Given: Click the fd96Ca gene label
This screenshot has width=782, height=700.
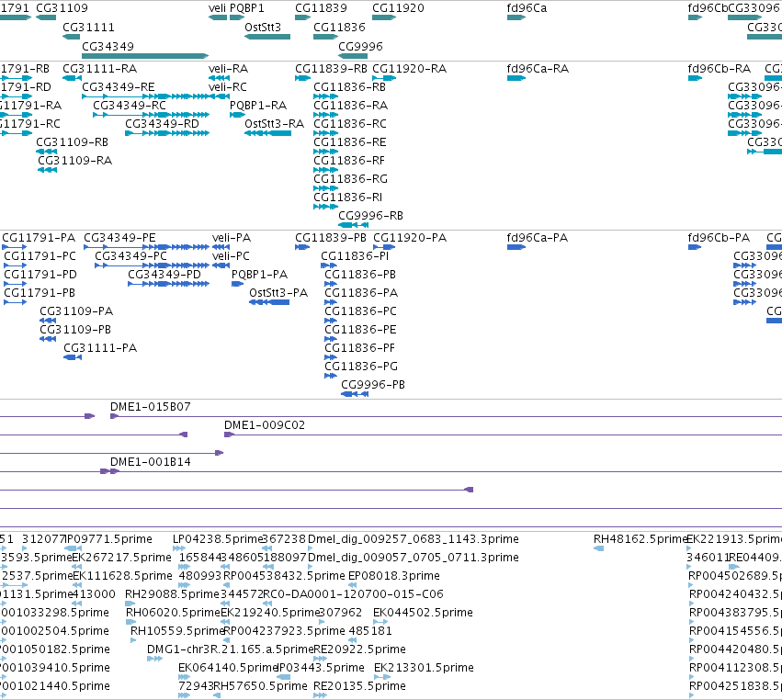Looking at the screenshot, I should coord(527,8).
